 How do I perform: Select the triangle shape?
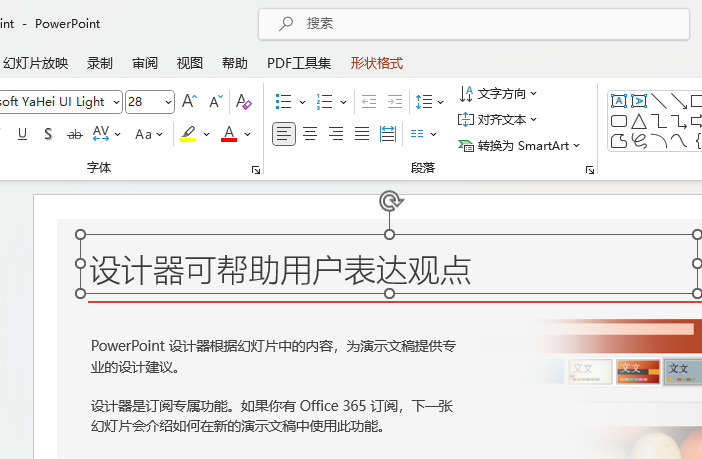pos(639,121)
